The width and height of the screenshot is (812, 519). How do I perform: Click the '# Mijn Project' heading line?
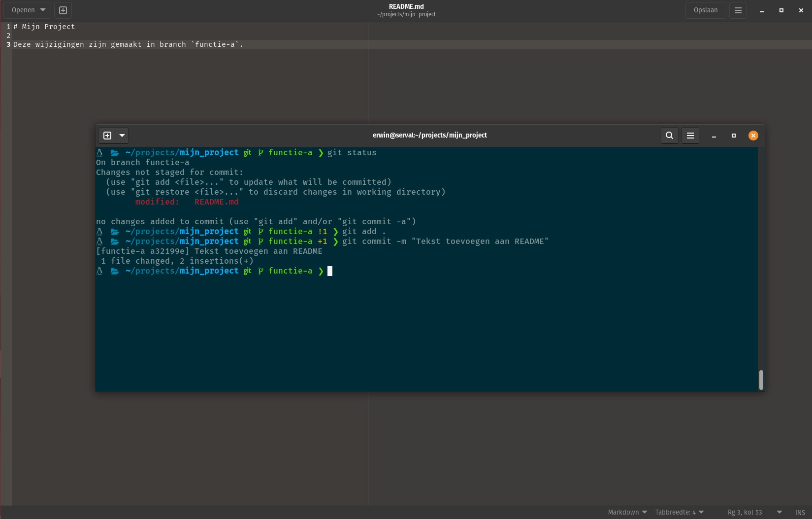coord(44,27)
